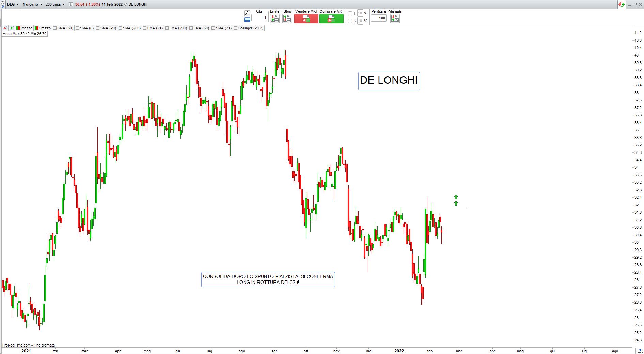Toggle the SMA (8) indicator checkbox
Image resolution: width=644 pixels, height=354 pixels.
point(77,28)
